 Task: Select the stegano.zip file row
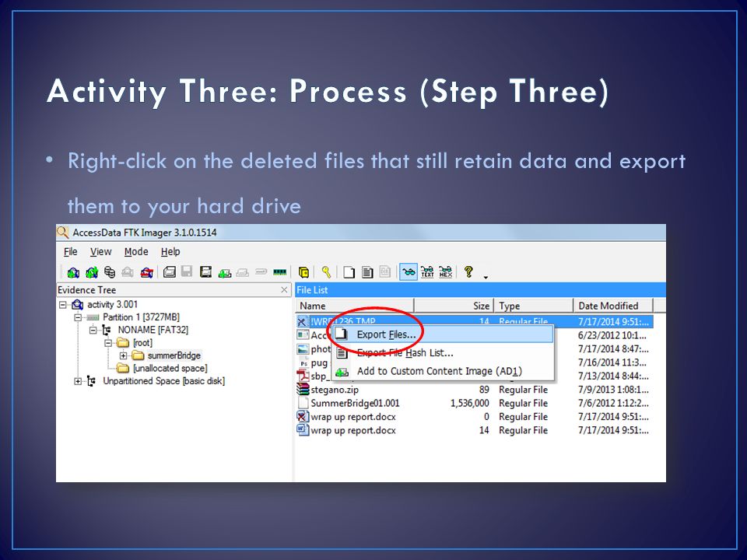(474, 390)
